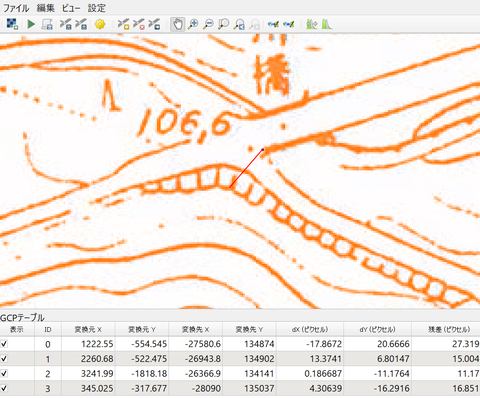Uncheck the visibility box for GCP ID 0
Image resolution: width=480 pixels, height=398 pixels.
click(x=4, y=344)
